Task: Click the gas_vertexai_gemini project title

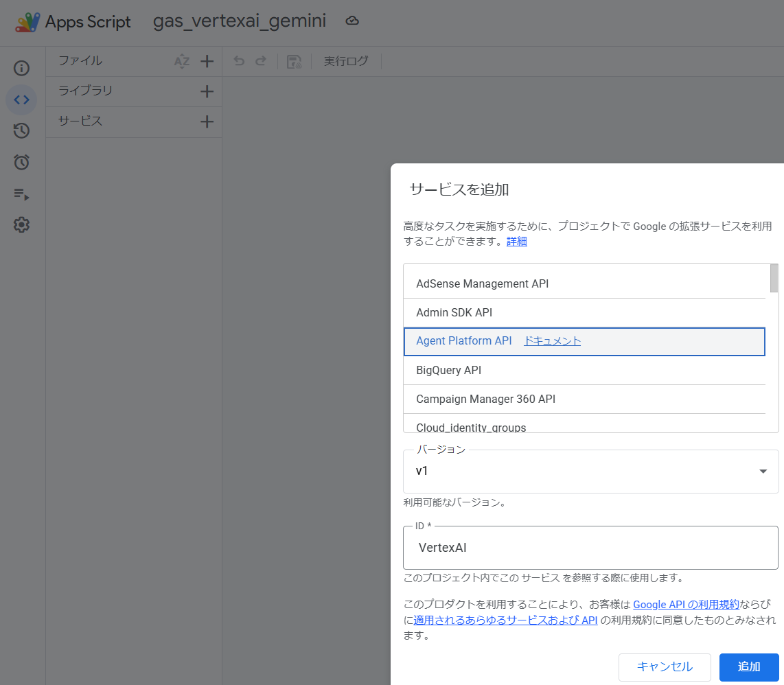Action: pos(240,21)
